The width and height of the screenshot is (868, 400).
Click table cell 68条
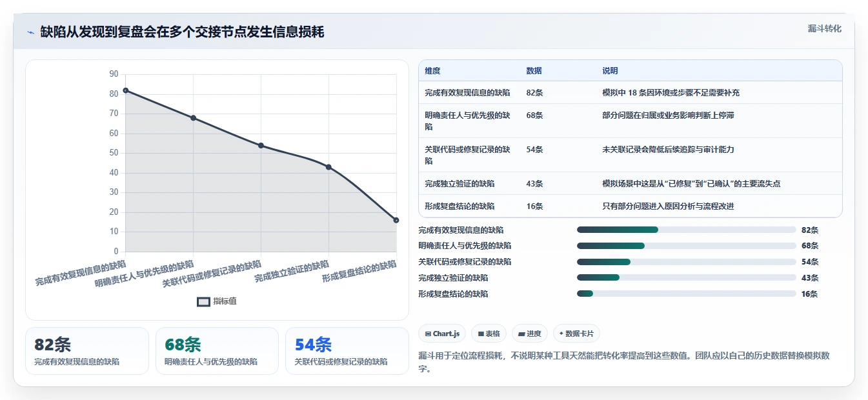pos(534,115)
